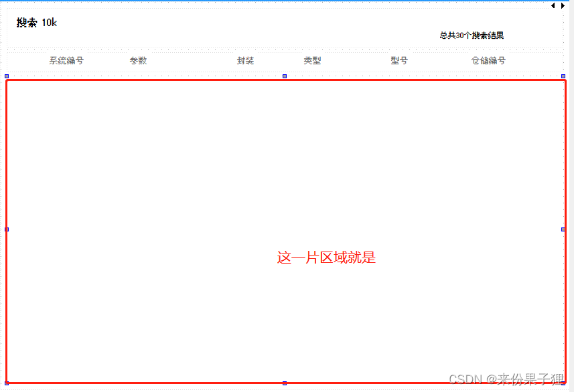Click the right arrow icon
Viewport: 574px width, 392px height.
click(562, 5)
